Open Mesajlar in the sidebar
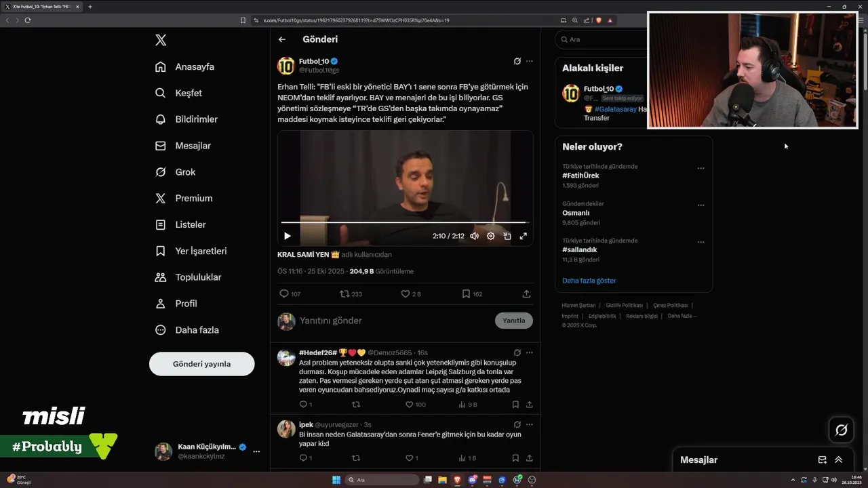 (182, 146)
